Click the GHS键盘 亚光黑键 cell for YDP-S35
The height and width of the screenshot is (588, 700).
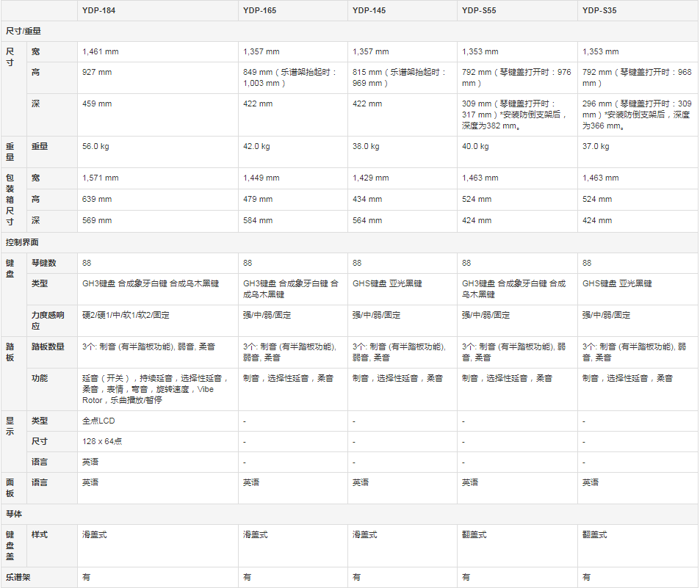[x=638, y=289]
